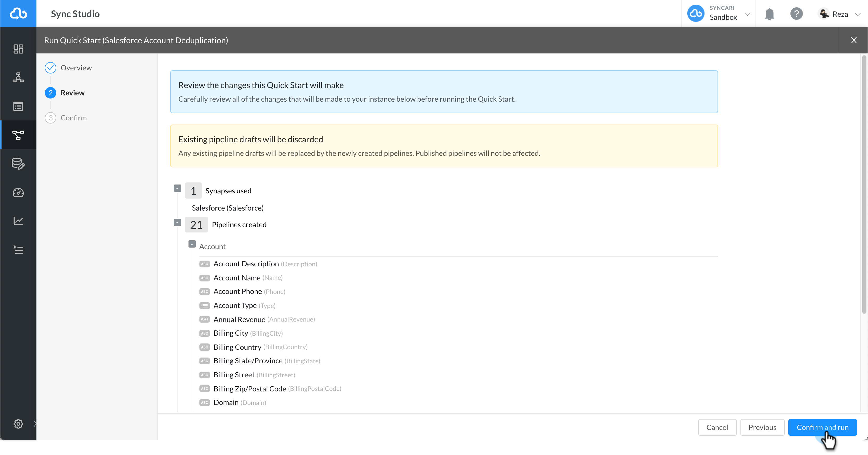Click the Syncari cloud logo
Screen dimensions: 868x455
pos(18,14)
